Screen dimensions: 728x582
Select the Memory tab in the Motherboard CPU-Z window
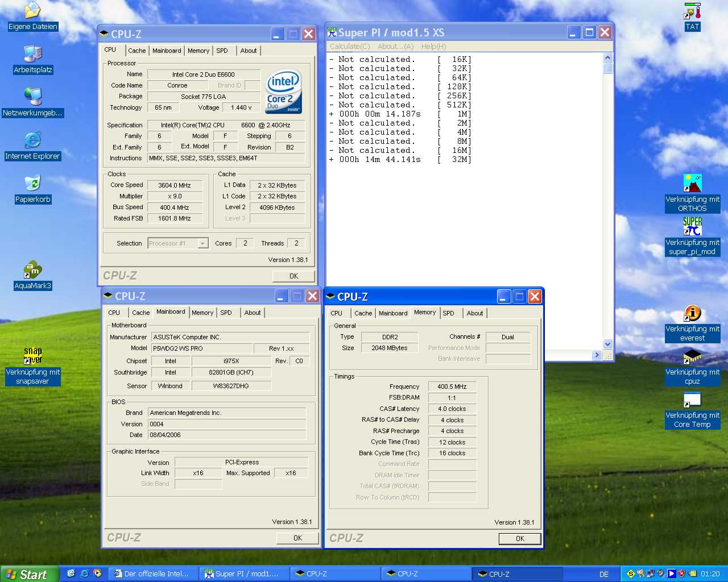(x=202, y=313)
